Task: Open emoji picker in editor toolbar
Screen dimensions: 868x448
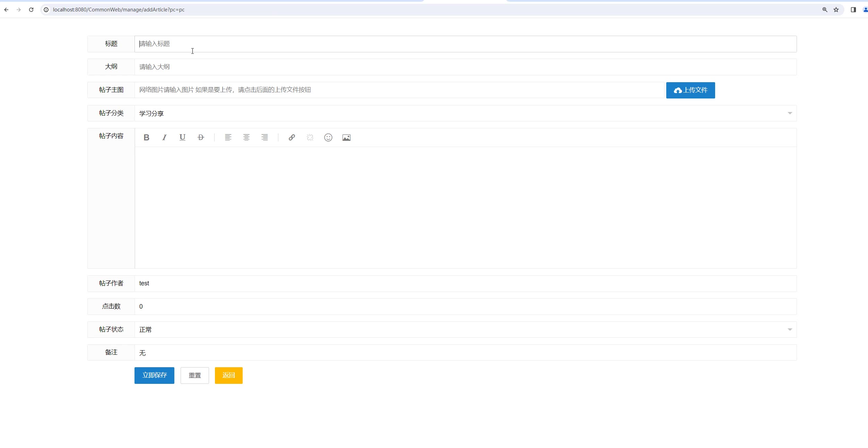Action: pos(328,138)
